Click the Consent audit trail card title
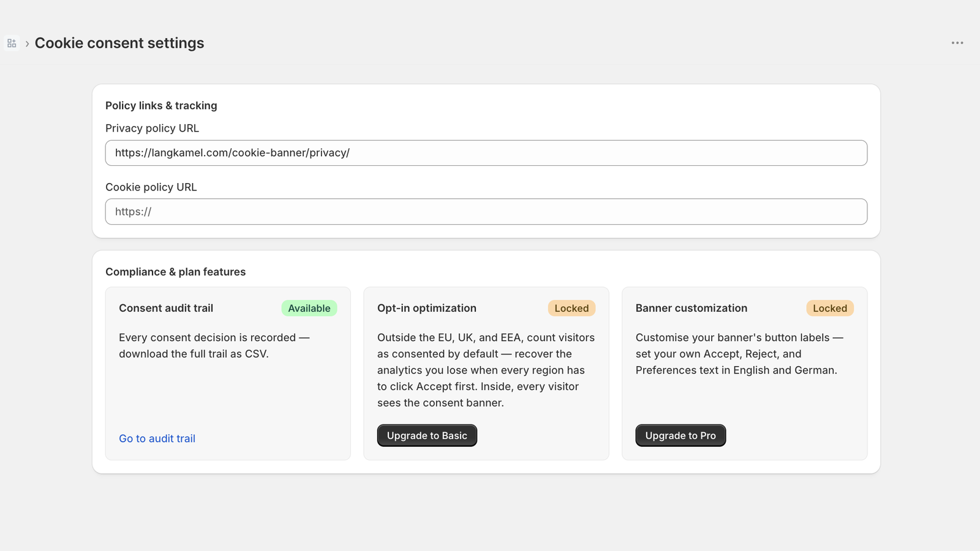The height and width of the screenshot is (551, 980). [166, 308]
